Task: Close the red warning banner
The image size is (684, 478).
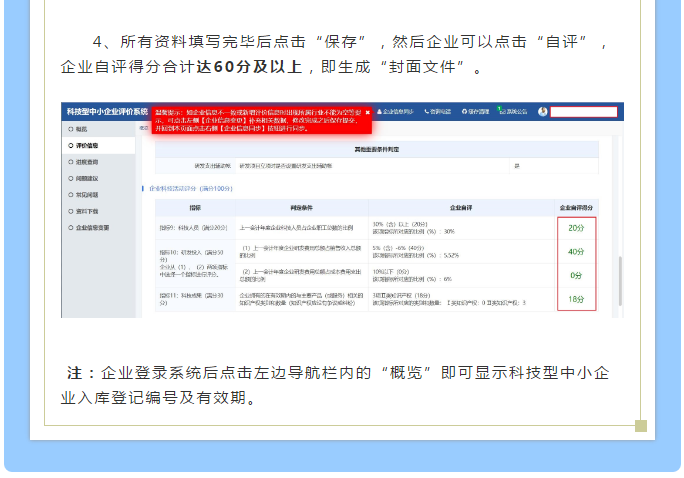Action: tap(368, 113)
